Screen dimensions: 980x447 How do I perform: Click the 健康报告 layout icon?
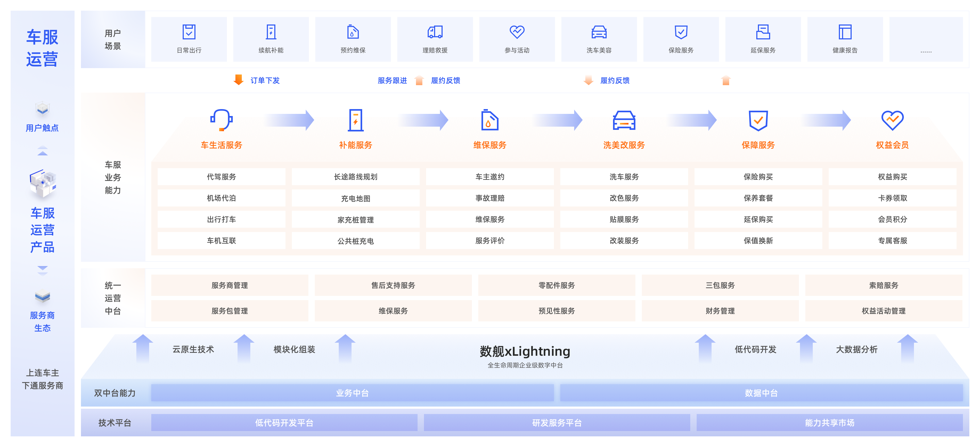[x=844, y=32]
